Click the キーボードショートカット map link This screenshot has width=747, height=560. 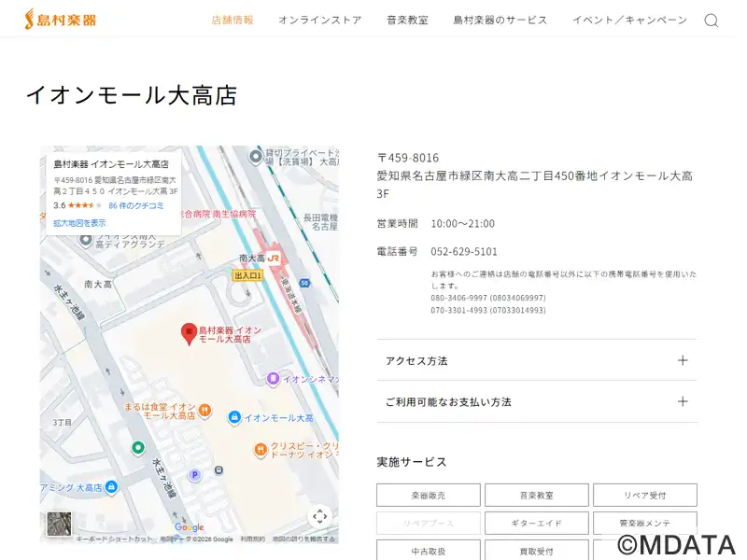point(114,539)
